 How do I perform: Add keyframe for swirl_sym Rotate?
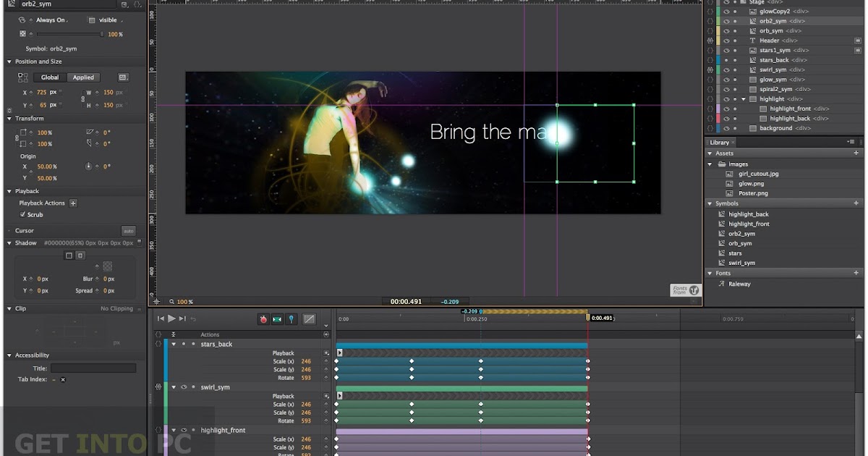326,421
